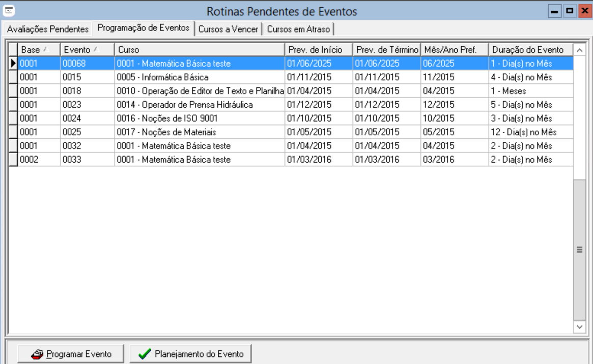Sort by Curso column header
Viewport: 593px width, 364px height.
pyautogui.click(x=199, y=50)
